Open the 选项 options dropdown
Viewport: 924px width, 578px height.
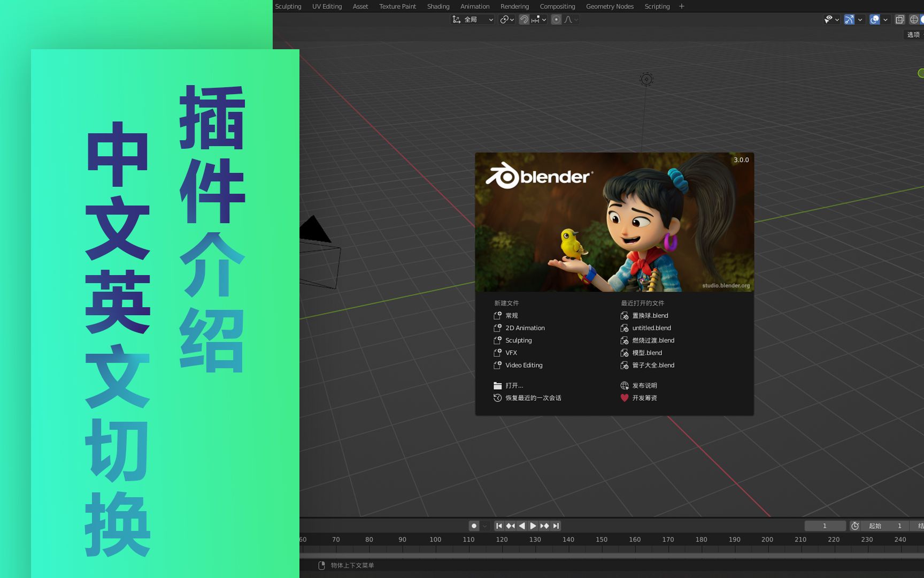point(914,35)
